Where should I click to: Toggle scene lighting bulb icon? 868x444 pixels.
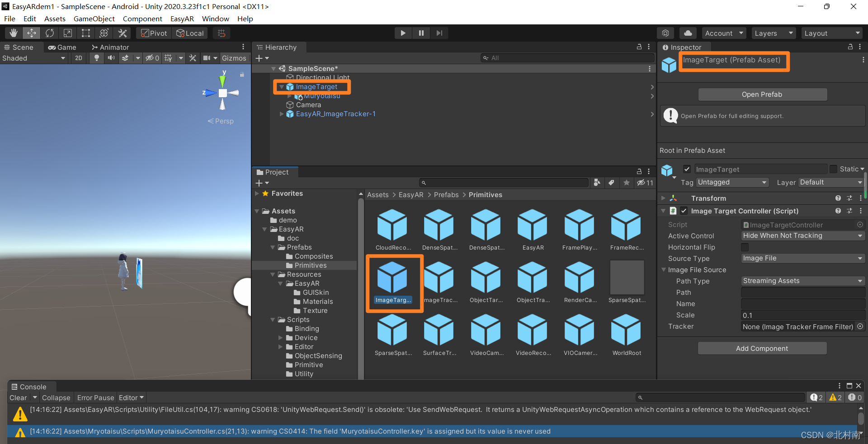click(96, 58)
